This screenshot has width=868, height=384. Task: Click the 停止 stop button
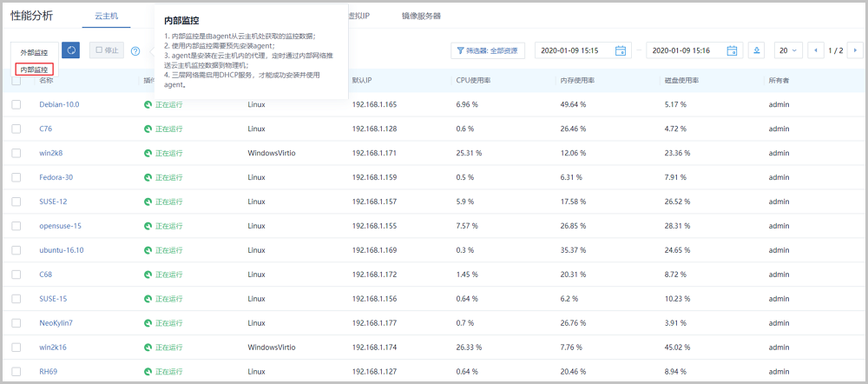click(108, 50)
